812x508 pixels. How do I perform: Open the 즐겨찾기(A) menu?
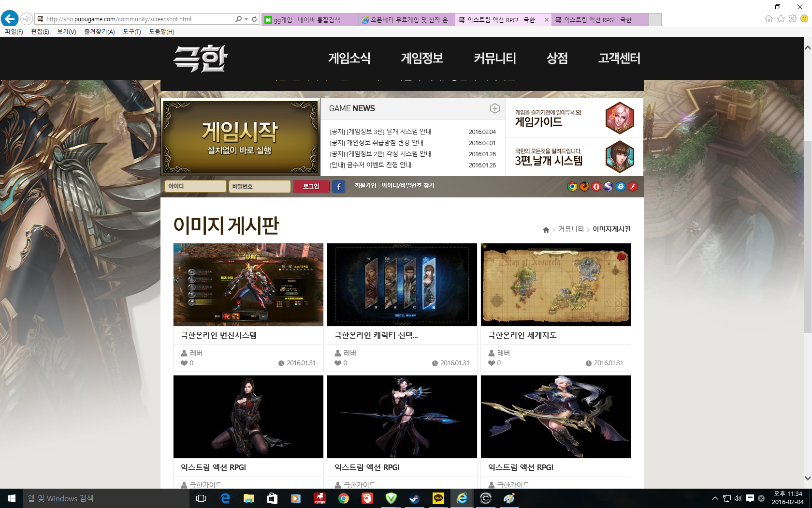pos(100,31)
